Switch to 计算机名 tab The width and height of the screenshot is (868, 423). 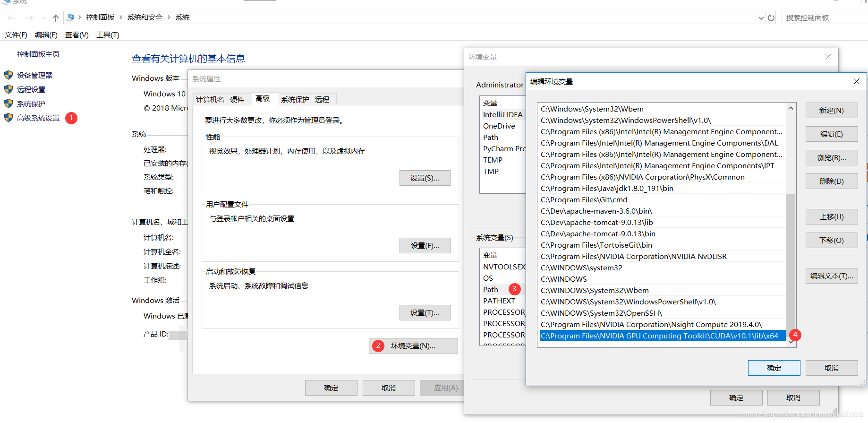tap(210, 99)
